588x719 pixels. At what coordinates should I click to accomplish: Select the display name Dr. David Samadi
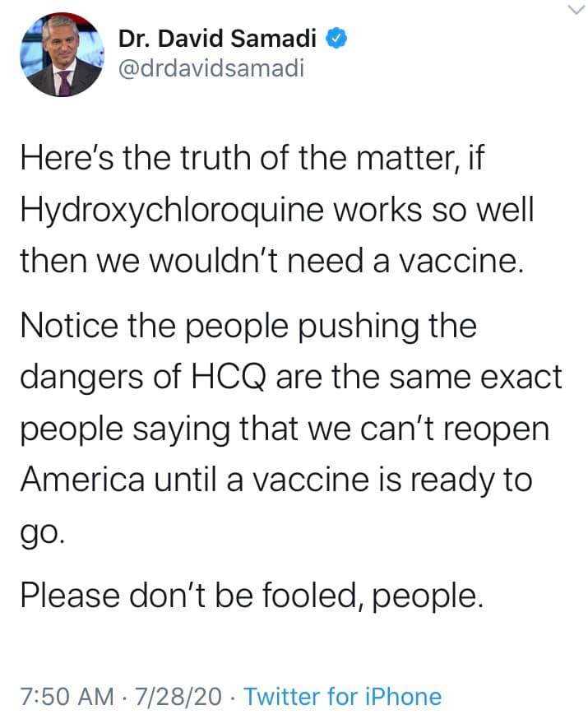(218, 38)
